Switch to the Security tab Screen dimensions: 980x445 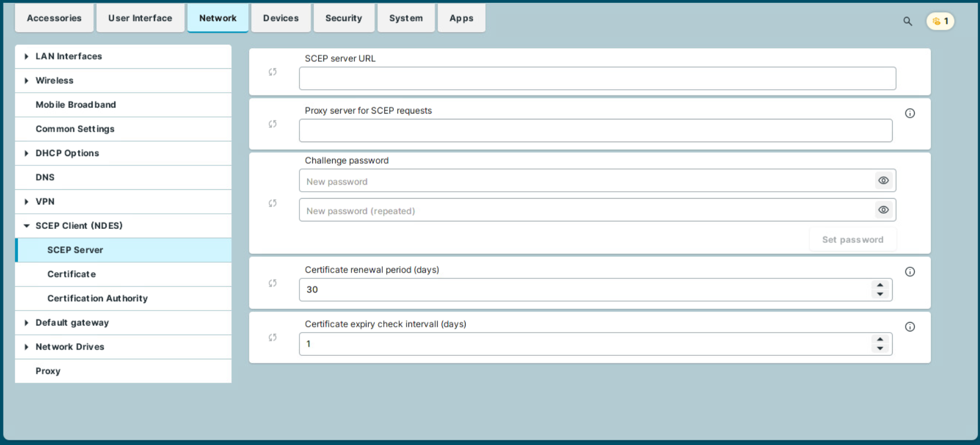pos(343,18)
